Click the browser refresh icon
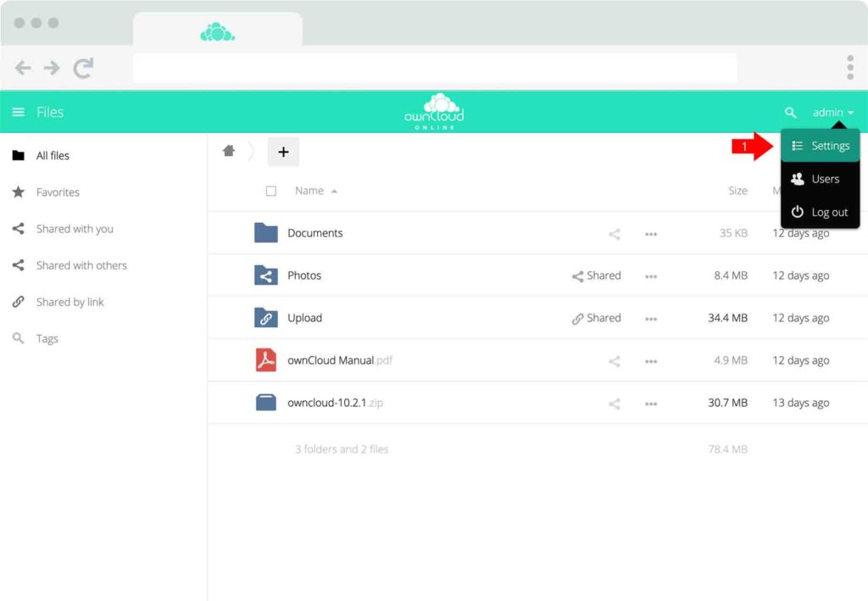The width and height of the screenshot is (868, 601). pos(81,68)
